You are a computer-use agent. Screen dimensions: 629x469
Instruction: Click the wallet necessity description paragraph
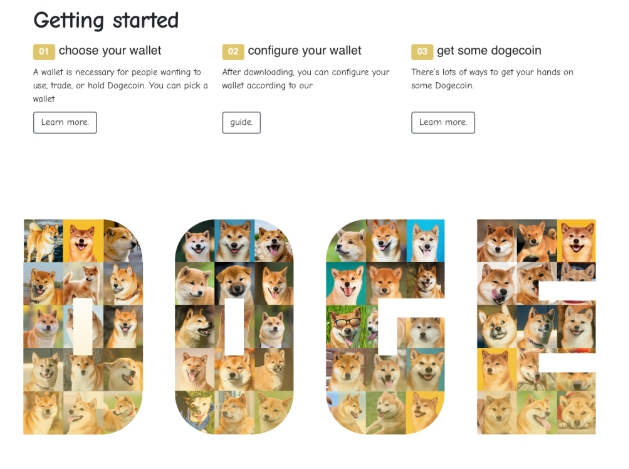point(120,85)
